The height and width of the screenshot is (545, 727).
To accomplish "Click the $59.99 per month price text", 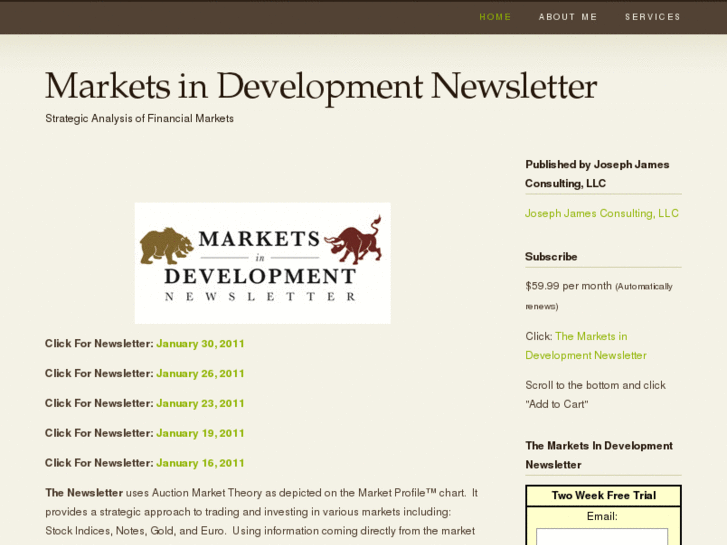I will point(568,286).
